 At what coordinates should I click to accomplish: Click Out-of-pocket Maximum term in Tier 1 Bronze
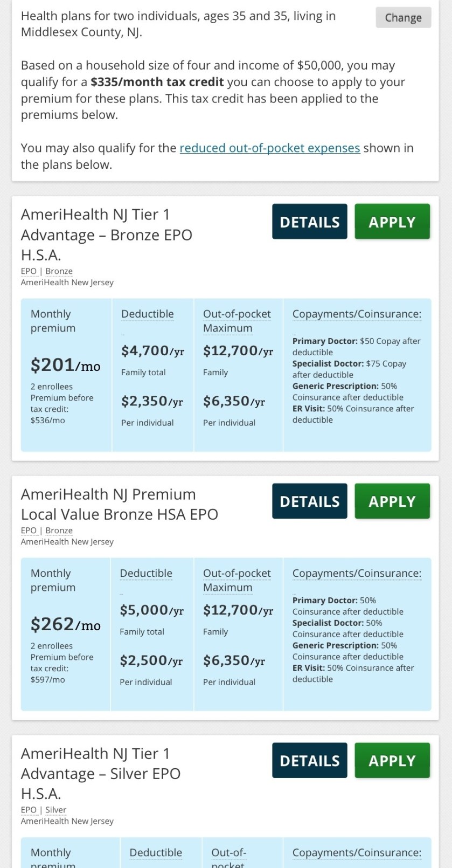[237, 321]
